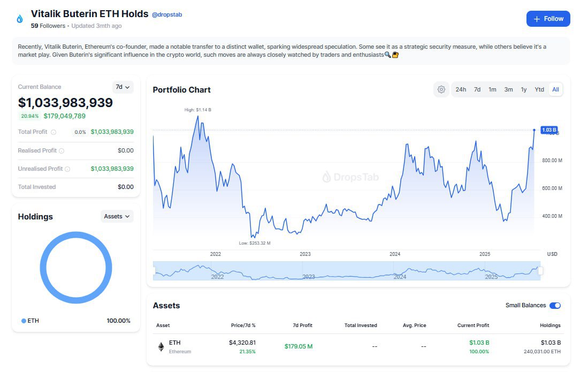
Task: Click the left handle of chart range slider
Action: click(154, 271)
